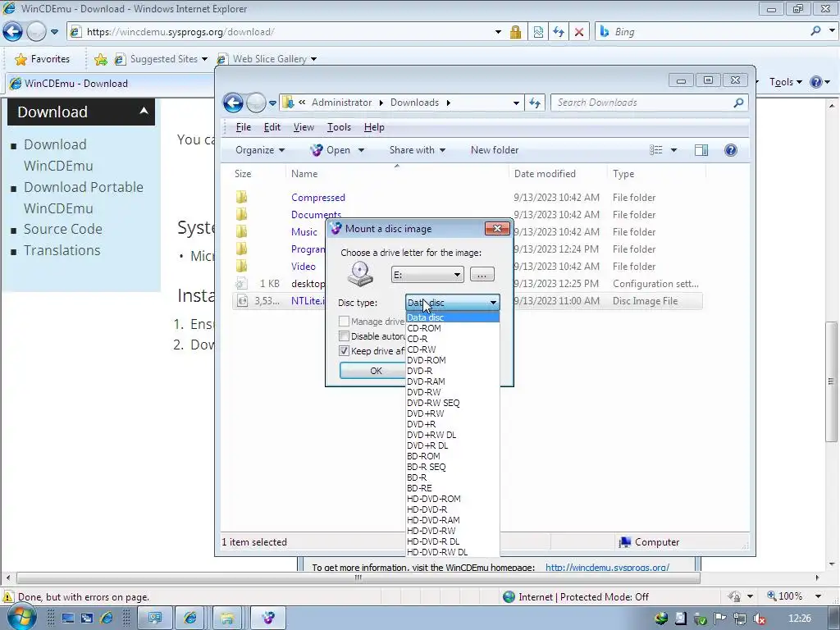Image resolution: width=840 pixels, height=630 pixels.
Task: Click the Search Downloads input field
Action: coord(642,103)
